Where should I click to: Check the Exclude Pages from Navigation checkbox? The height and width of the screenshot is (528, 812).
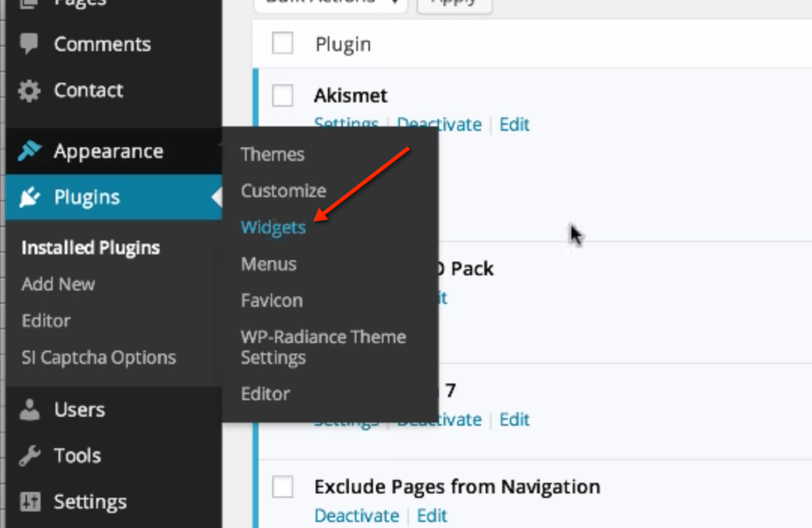coord(283,487)
